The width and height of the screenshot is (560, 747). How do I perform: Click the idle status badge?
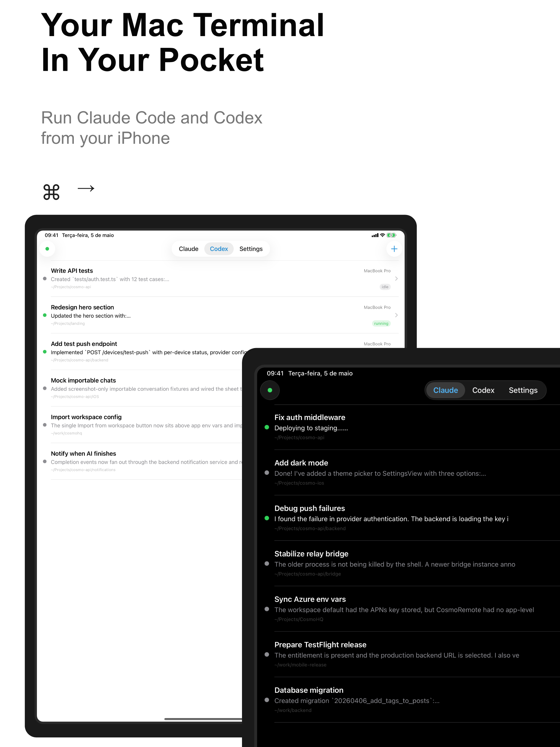pyautogui.click(x=385, y=287)
